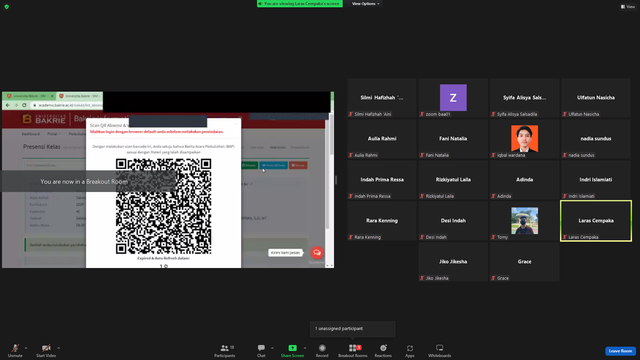Screen dimensions: 640x360
Task: Open Breakout Rooms
Action: pyautogui.click(x=353, y=350)
